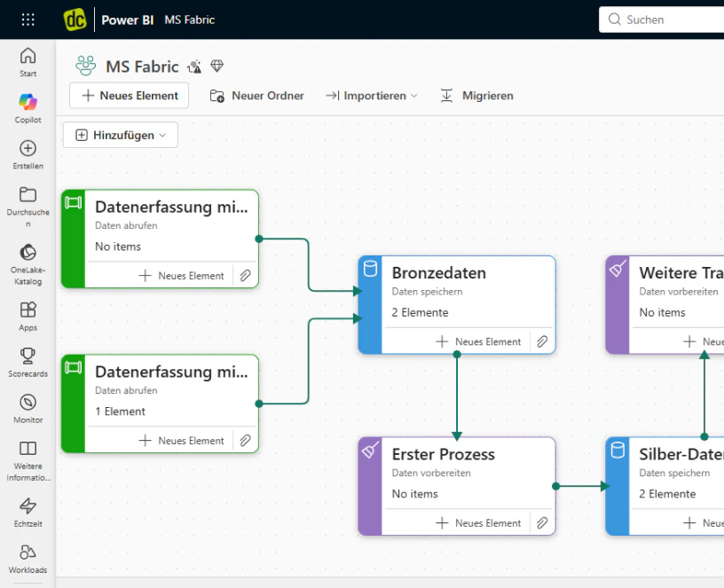Add Neues Element to Silber-Daten card

[x=703, y=523]
